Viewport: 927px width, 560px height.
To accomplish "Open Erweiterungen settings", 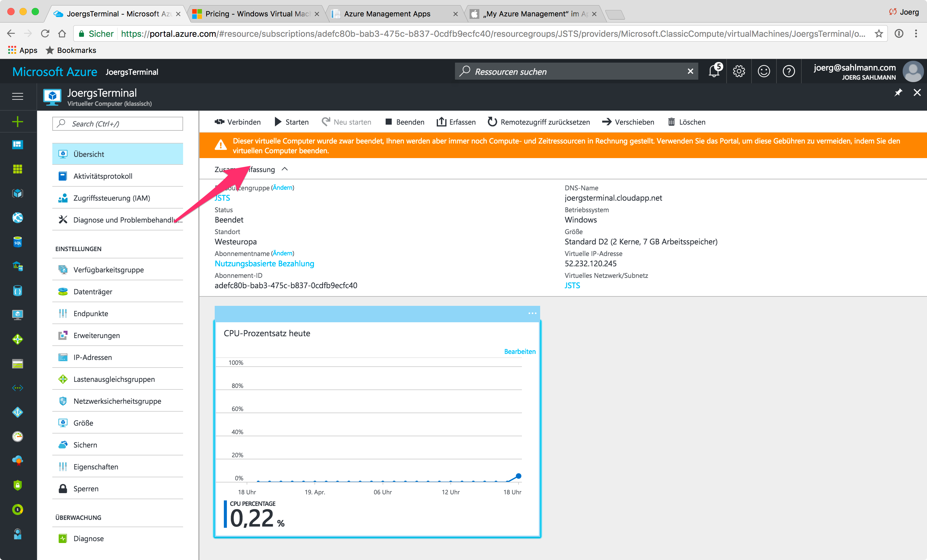I will 117,335.
